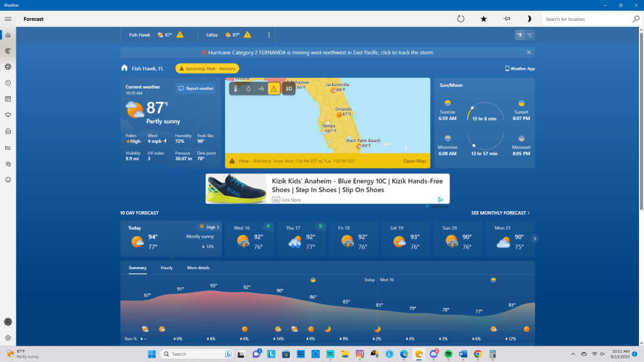The width and height of the screenshot is (644, 362).
Task: Open the globe Maps icon in sidebar
Action: [8, 67]
